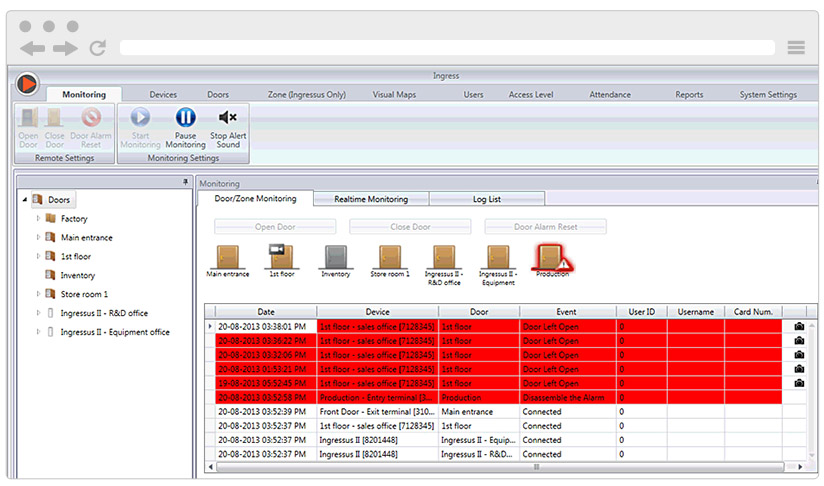Open camera snapshot for 03:36:22 PM event
Image resolution: width=824 pixels, height=486 pixels.
pos(799,340)
